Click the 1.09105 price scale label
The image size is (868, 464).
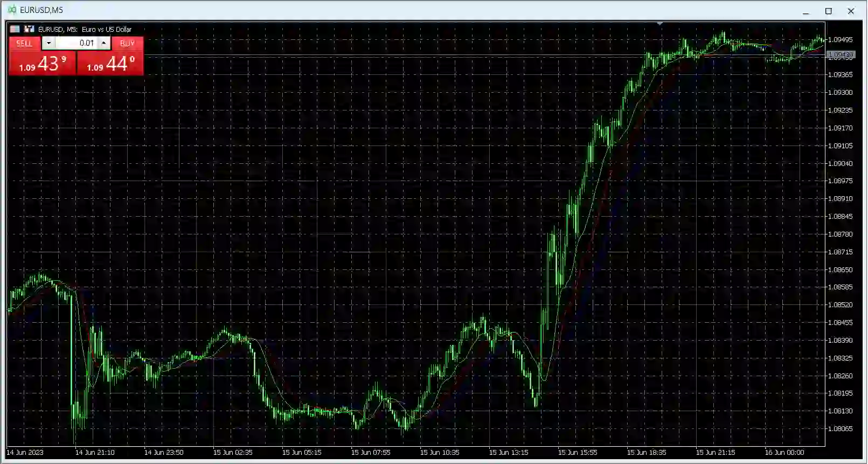(x=841, y=146)
